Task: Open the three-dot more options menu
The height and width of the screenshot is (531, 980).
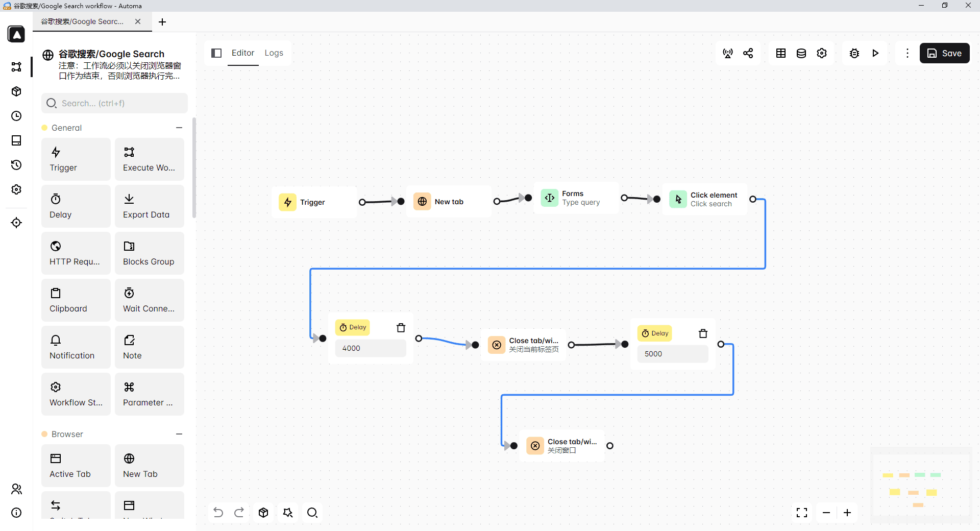Action: pyautogui.click(x=907, y=53)
